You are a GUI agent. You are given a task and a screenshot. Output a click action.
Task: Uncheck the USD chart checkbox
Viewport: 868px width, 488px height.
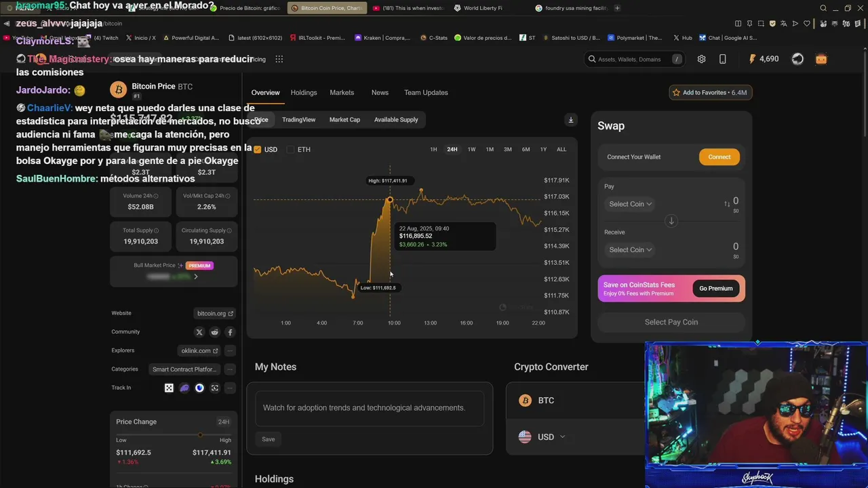257,149
